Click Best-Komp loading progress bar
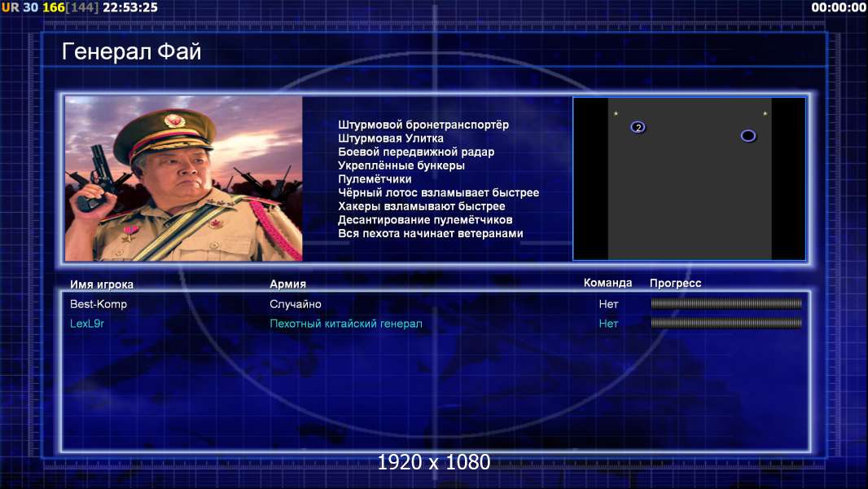This screenshot has height=489, width=868. coord(726,303)
